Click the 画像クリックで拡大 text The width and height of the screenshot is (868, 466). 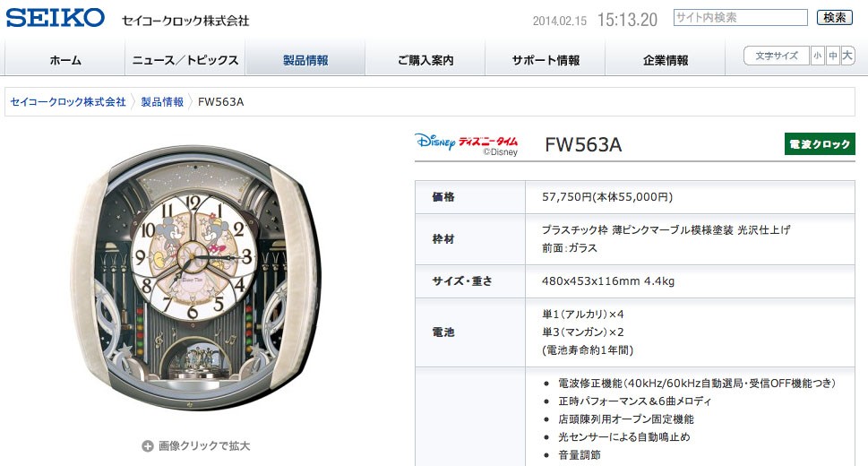click(x=204, y=446)
